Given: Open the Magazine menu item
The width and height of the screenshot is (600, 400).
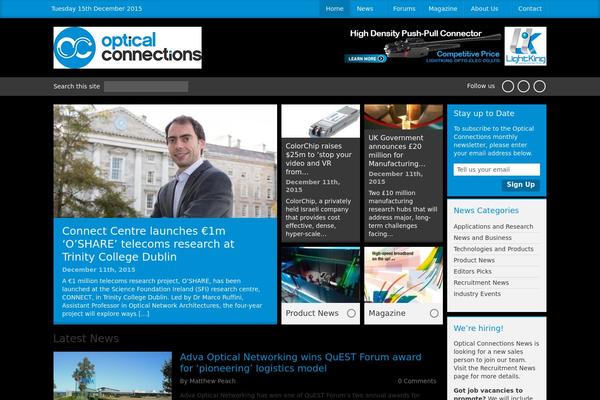Looking at the screenshot, I should coord(443,8).
